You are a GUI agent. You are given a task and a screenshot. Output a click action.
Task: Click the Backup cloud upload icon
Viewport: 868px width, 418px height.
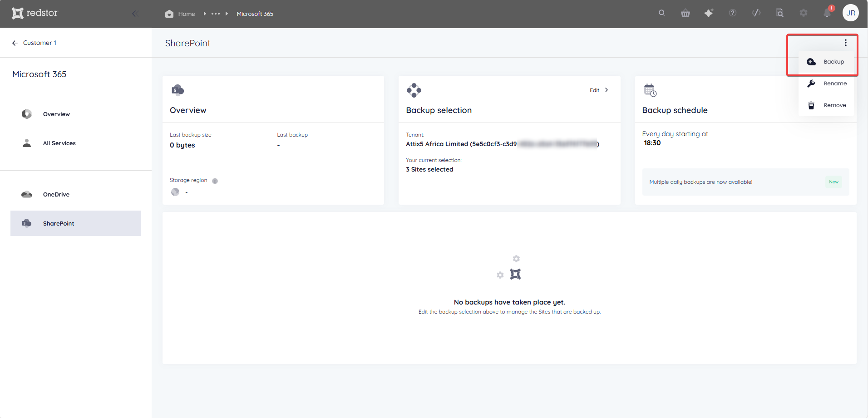[x=811, y=62]
